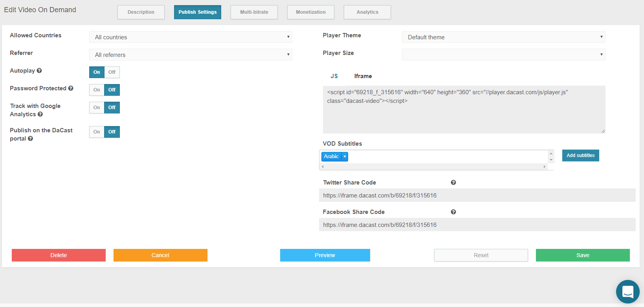Click Add subtitles

(x=580, y=155)
